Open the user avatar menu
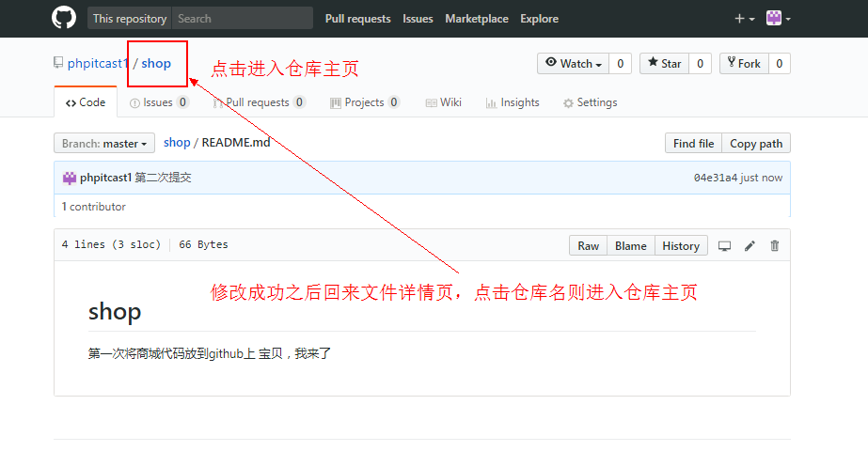This screenshot has height=467, width=868. [x=778, y=19]
